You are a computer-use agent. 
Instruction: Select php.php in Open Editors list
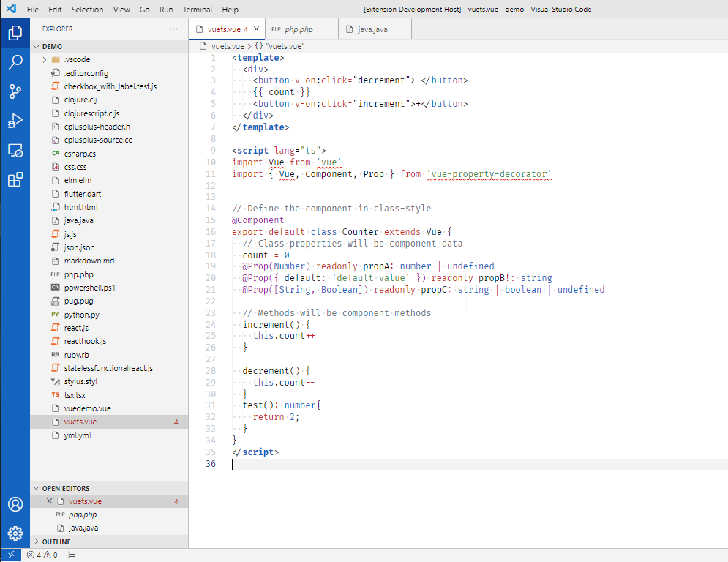click(109, 514)
